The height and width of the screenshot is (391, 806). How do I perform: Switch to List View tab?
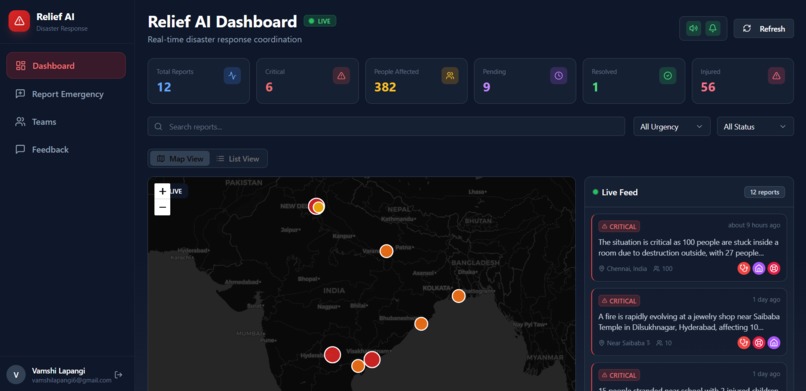point(238,159)
